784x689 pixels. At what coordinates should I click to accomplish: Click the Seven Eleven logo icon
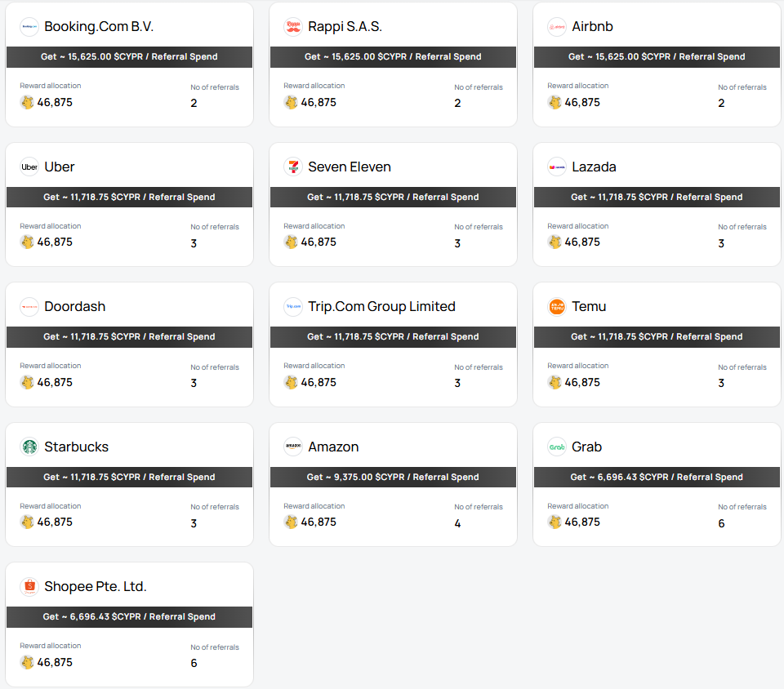coord(293,167)
